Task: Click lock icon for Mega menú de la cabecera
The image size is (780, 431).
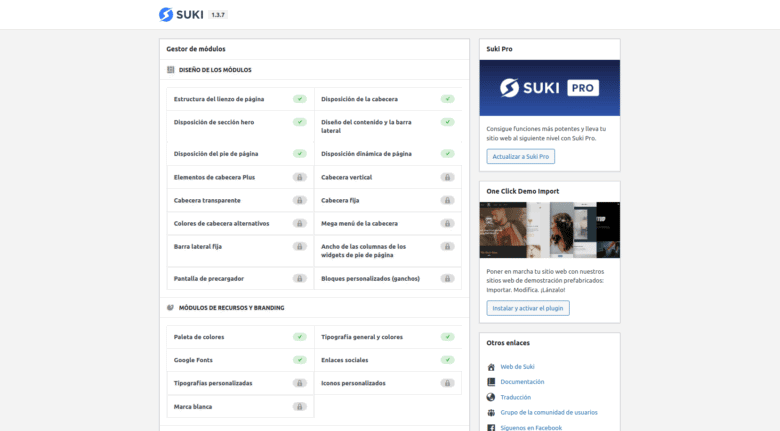Action: pos(447,223)
